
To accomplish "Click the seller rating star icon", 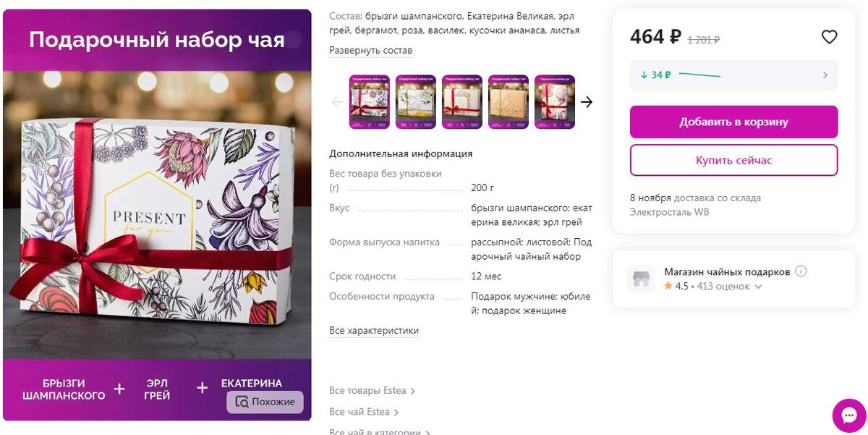I will [x=668, y=286].
